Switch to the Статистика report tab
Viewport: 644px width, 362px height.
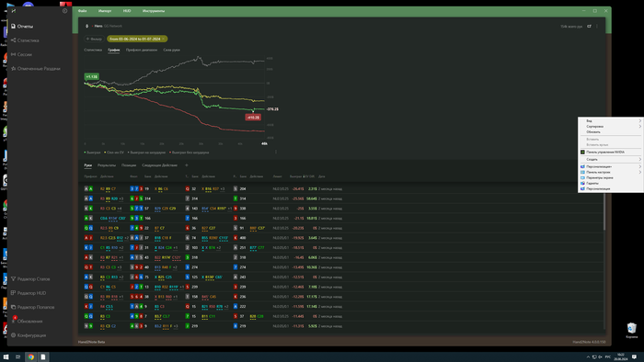click(93, 50)
